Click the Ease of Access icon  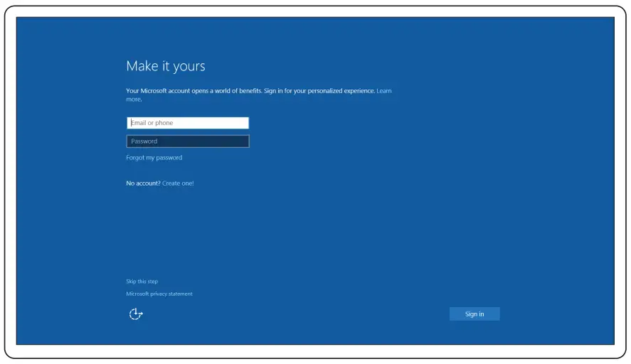coord(136,314)
